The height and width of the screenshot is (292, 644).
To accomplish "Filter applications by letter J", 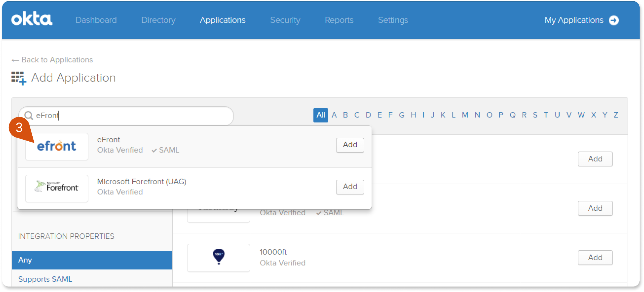I will [433, 115].
